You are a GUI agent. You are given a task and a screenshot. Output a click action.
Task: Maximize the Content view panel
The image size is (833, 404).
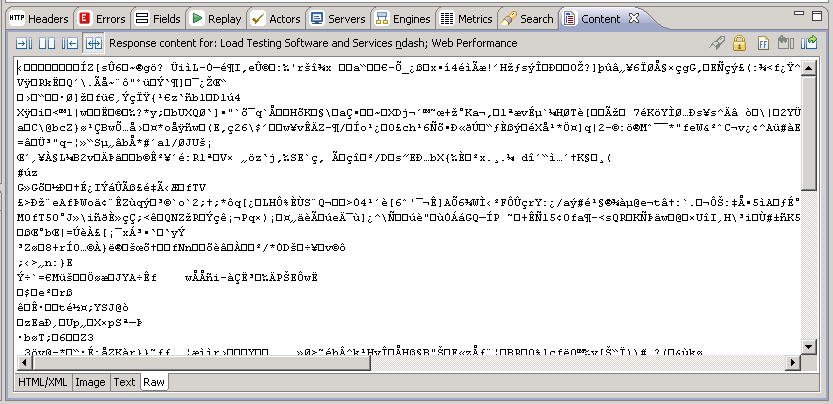[817, 16]
